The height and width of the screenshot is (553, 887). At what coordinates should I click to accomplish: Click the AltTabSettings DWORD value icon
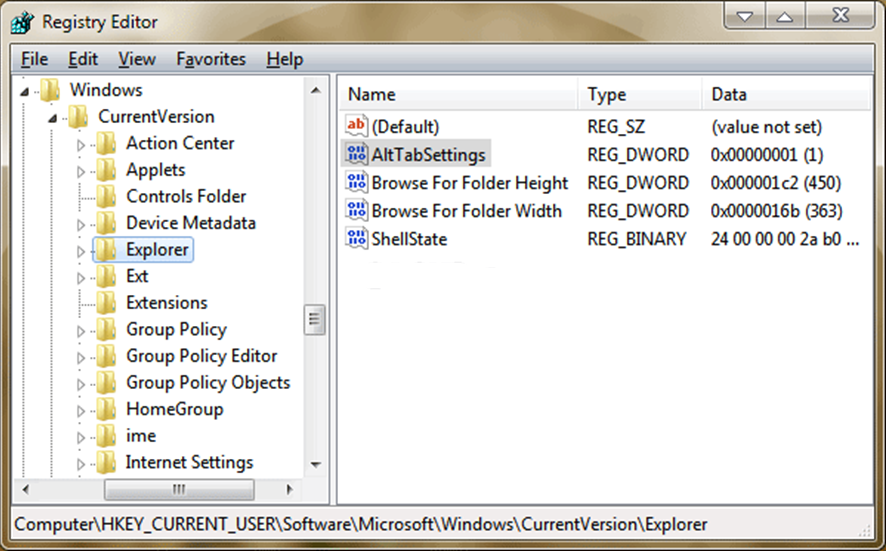click(356, 154)
